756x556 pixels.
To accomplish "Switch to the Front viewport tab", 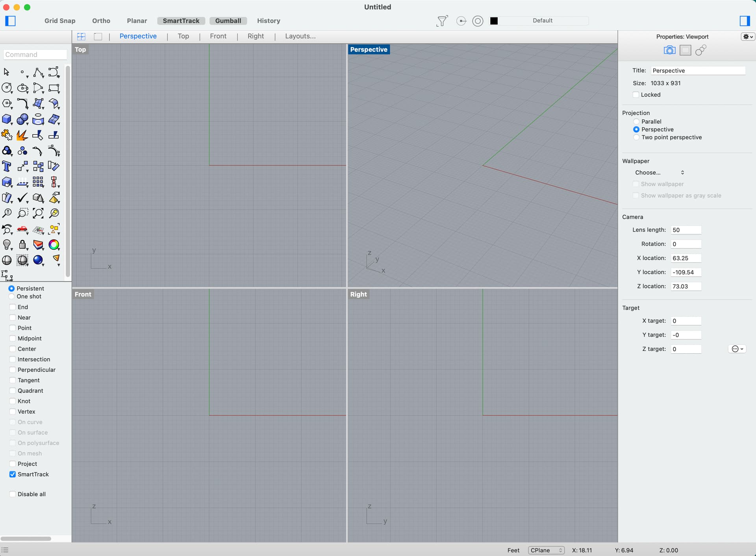I will 218,36.
